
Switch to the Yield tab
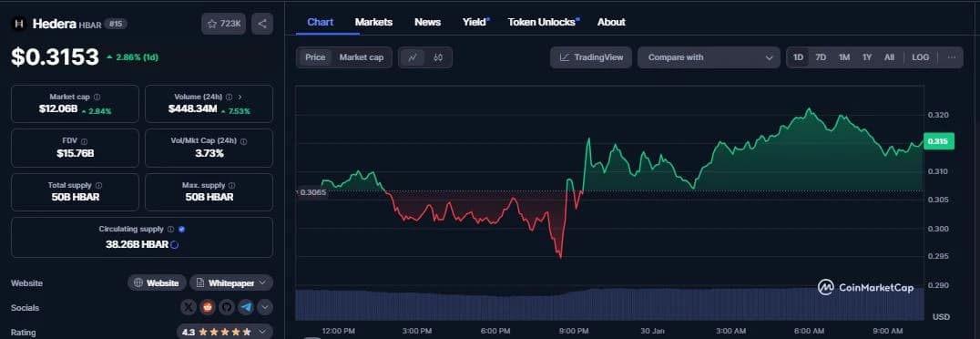pos(475,22)
